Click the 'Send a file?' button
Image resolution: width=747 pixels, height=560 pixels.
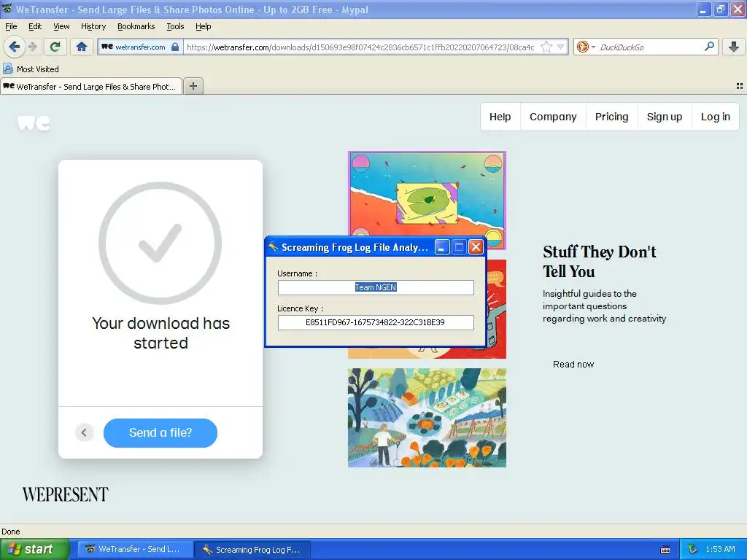(160, 432)
